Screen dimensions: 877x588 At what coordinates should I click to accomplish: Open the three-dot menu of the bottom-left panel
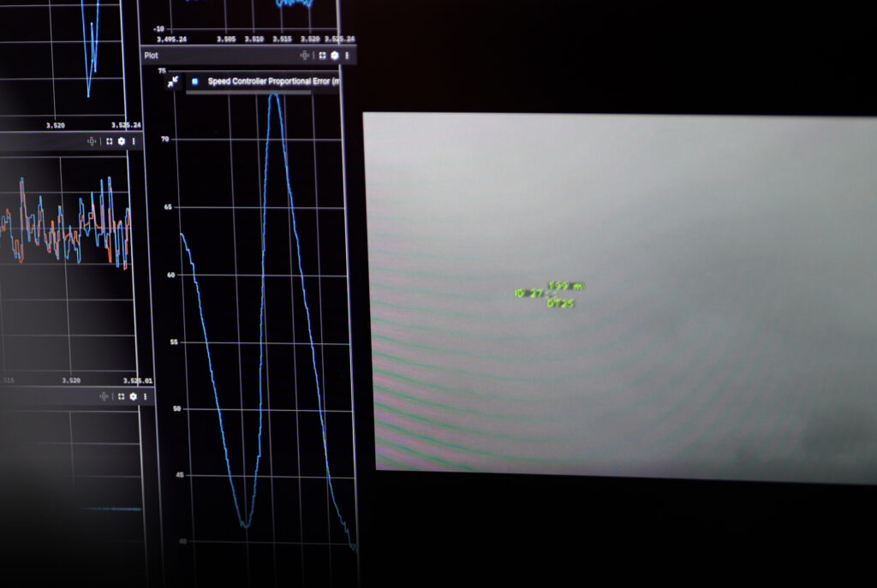pos(145,396)
